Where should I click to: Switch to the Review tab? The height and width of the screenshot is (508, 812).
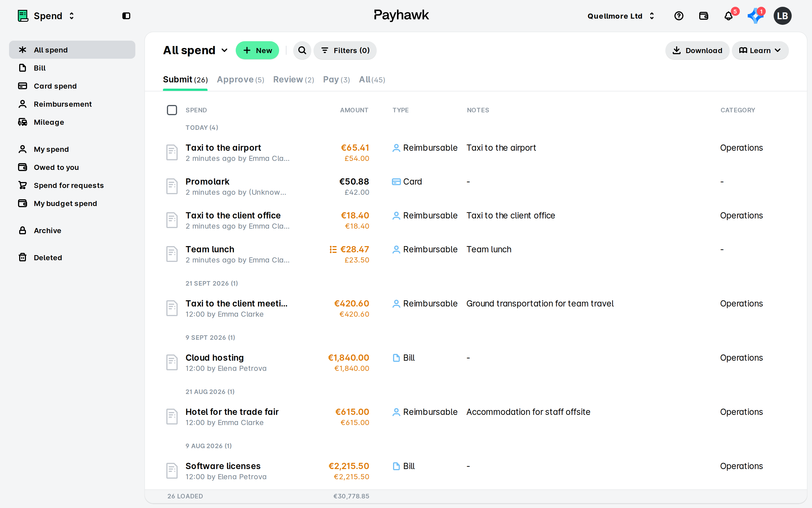(x=293, y=80)
